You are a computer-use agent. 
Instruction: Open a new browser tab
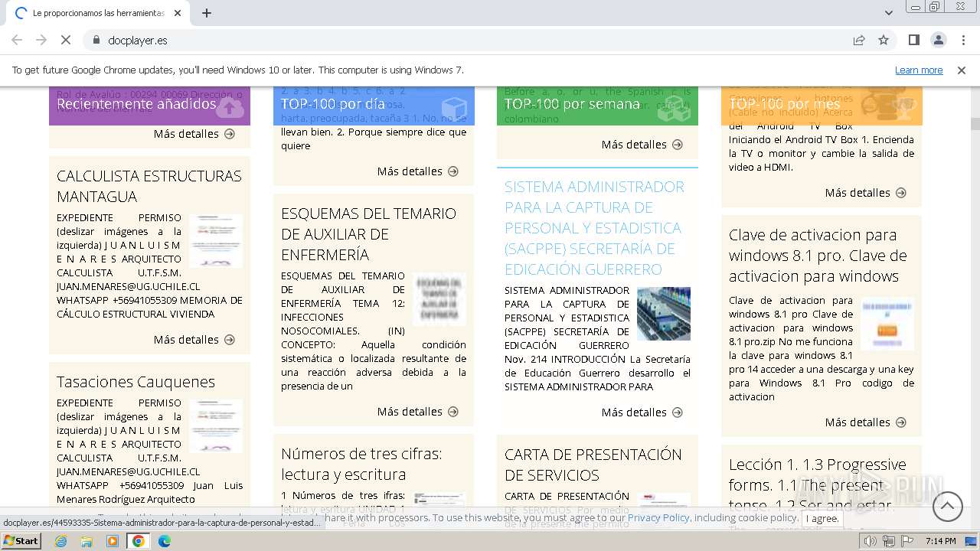(207, 13)
